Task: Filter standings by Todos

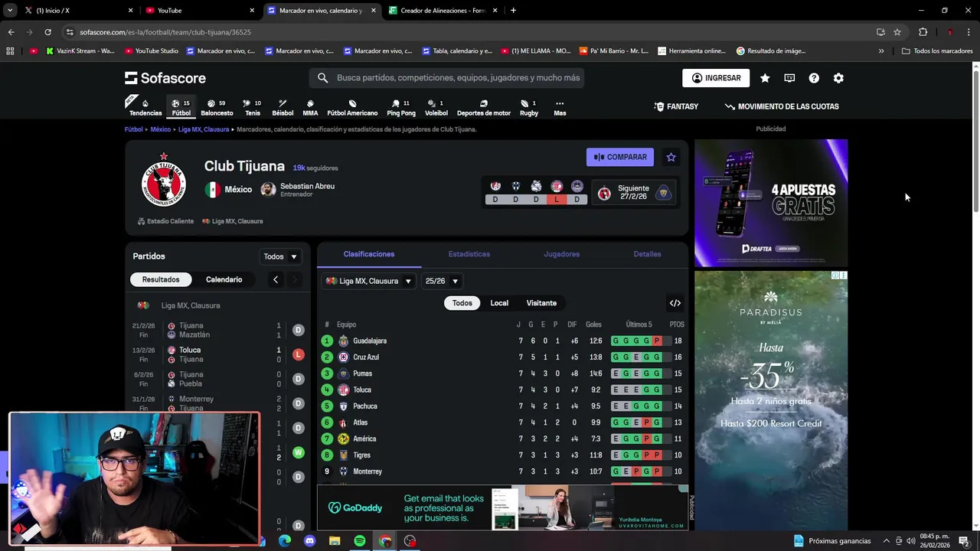Action: [x=462, y=303]
